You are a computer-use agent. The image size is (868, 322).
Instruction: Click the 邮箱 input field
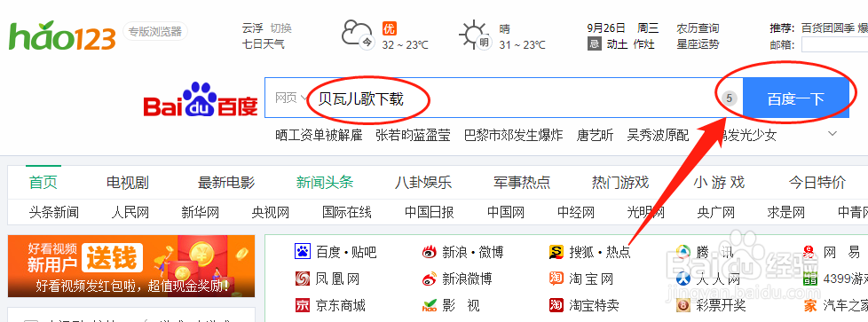[x=835, y=45]
